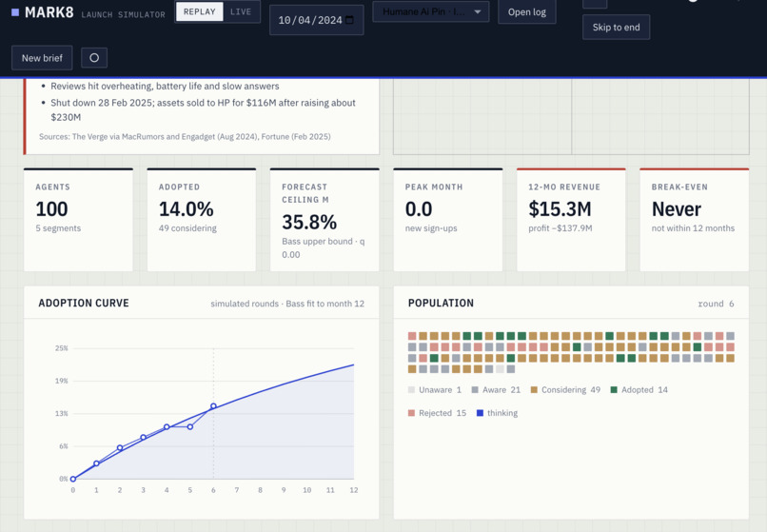Select month 0 data point on adoption curve
767x532 pixels.
click(x=73, y=479)
